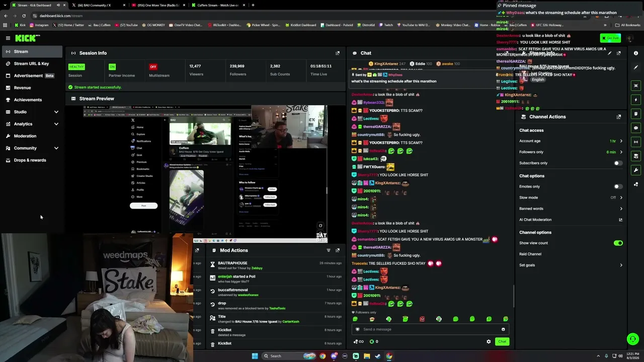Switch to One More Time YouTube tab

[157, 5]
